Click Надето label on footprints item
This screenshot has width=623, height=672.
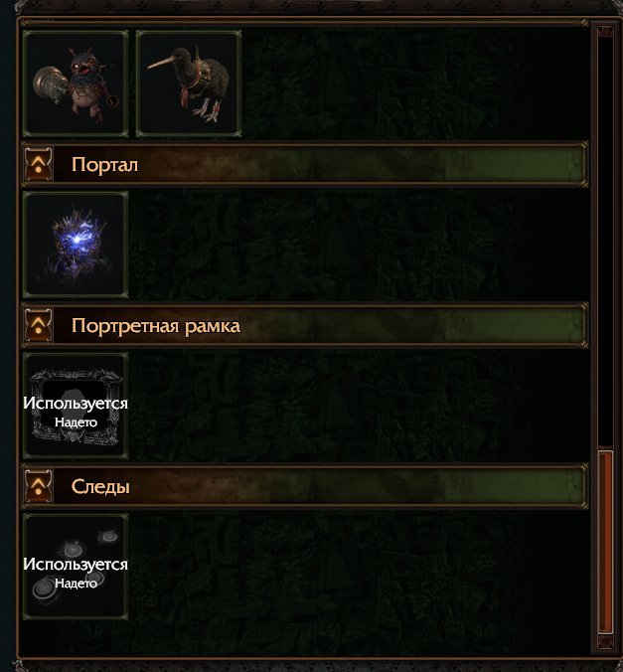[76, 584]
